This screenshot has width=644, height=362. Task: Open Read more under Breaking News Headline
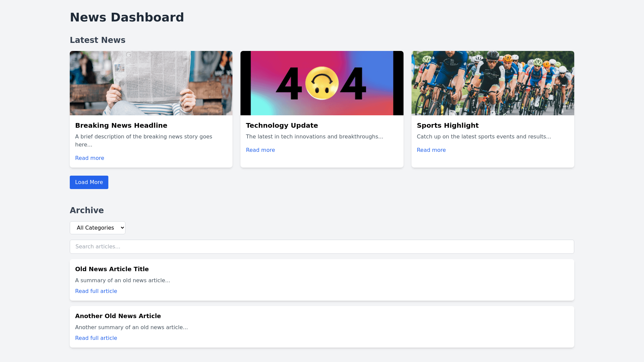(x=90, y=158)
